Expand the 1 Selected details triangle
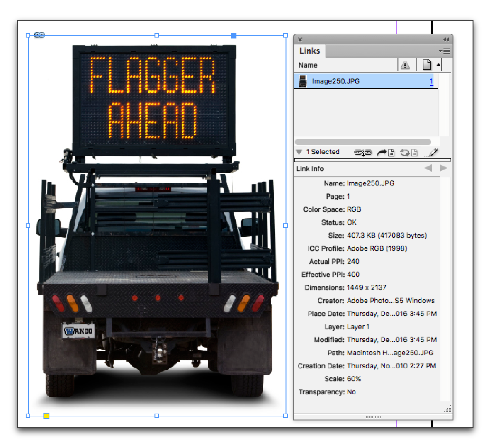This screenshot has height=448, width=491. [x=299, y=152]
